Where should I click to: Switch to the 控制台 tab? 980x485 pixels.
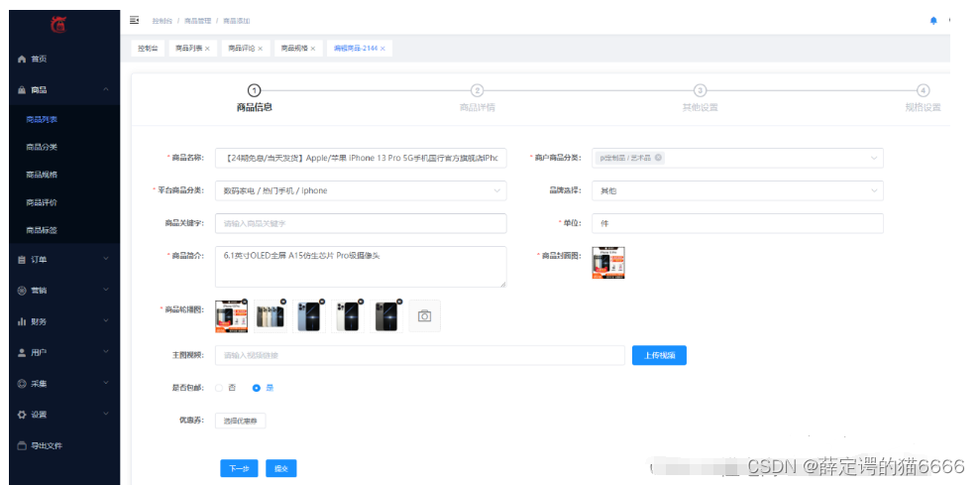(148, 49)
